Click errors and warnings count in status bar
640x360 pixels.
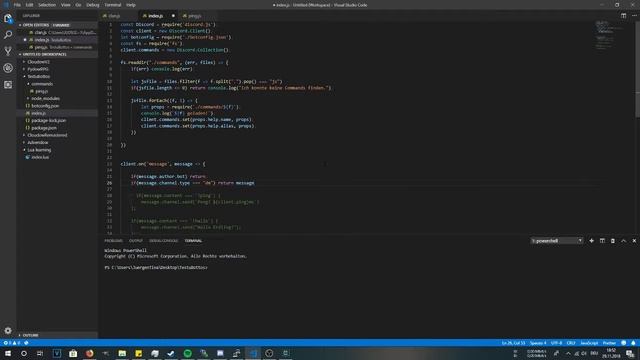(12, 343)
